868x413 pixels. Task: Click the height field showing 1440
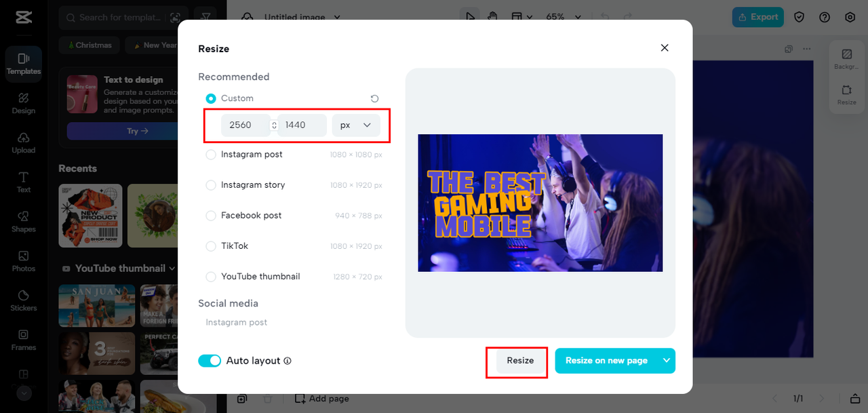pyautogui.click(x=302, y=125)
